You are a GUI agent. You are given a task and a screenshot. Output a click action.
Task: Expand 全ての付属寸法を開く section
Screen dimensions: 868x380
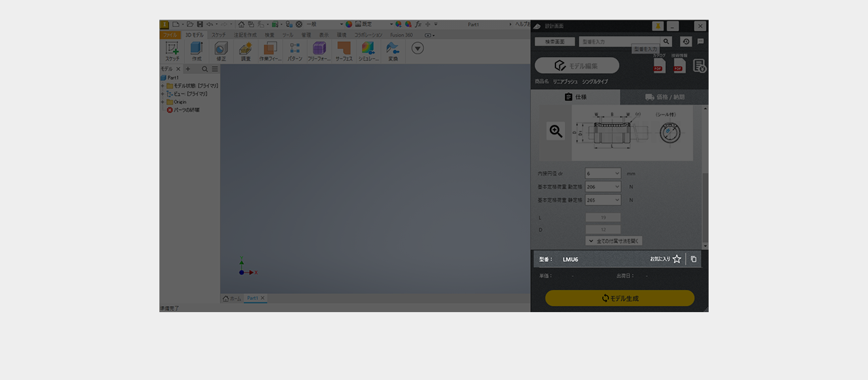(614, 241)
